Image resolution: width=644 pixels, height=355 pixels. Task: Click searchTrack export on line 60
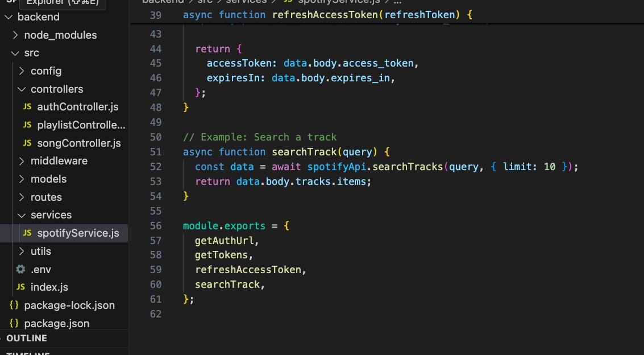tap(227, 284)
